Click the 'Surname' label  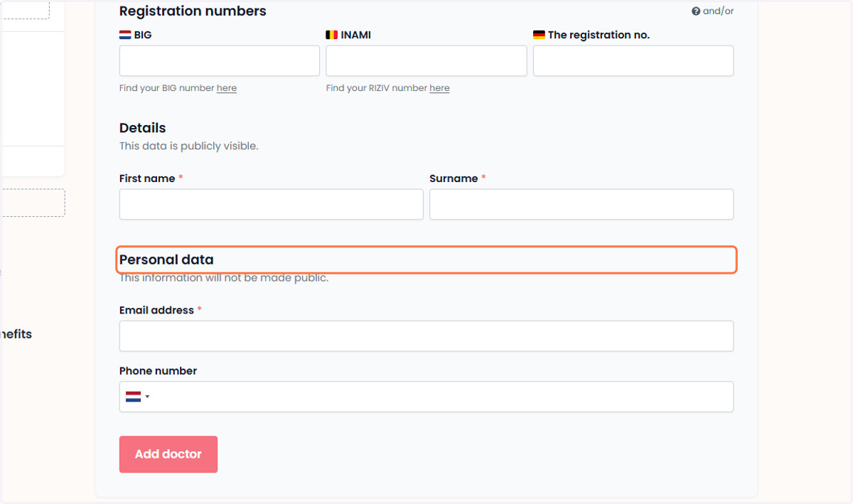click(x=454, y=178)
